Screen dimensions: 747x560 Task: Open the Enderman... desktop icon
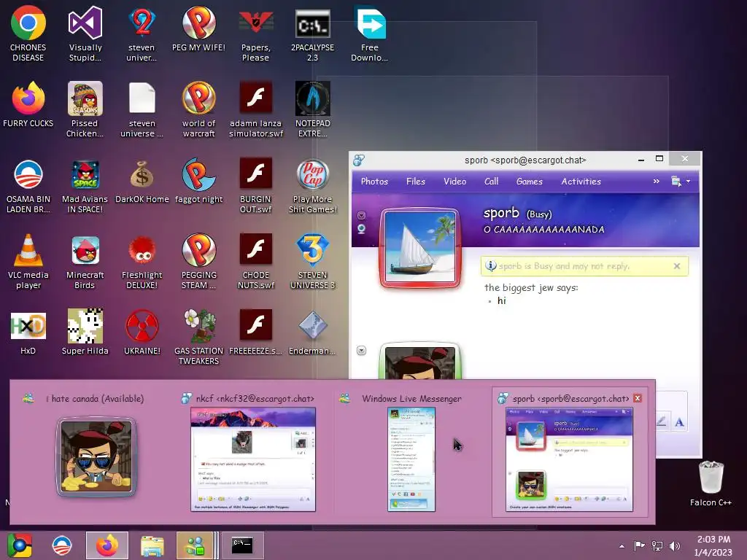[312, 332]
